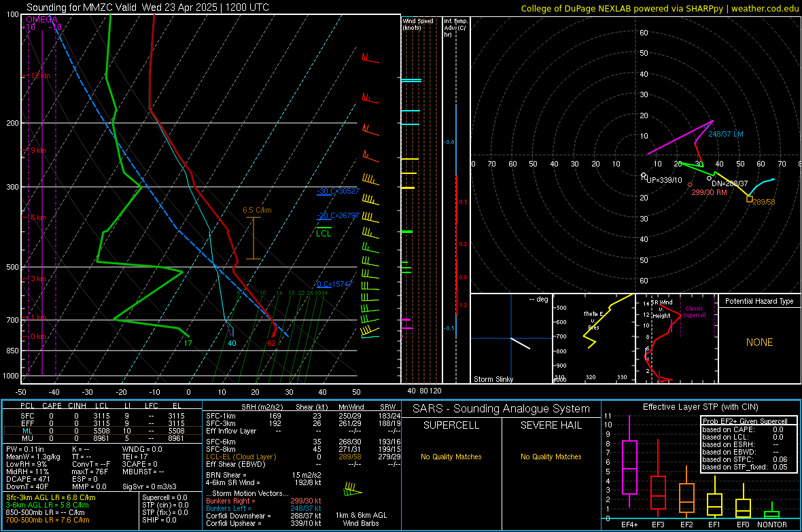Select the SFC-6km shear row

tap(303, 442)
